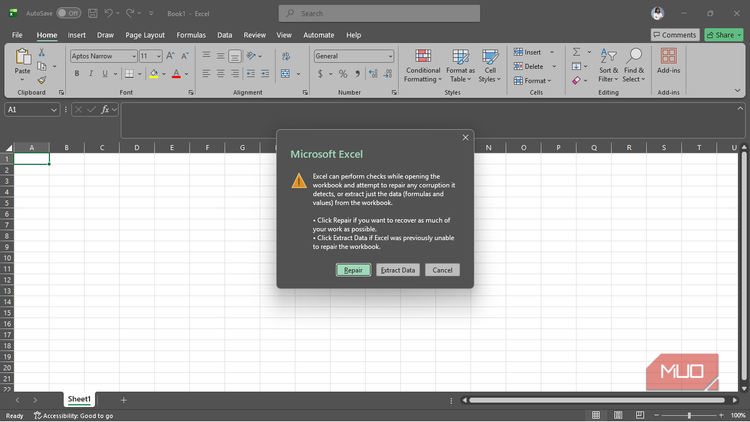Click the Borders icon
This screenshot has height=422, width=750.
point(129,74)
